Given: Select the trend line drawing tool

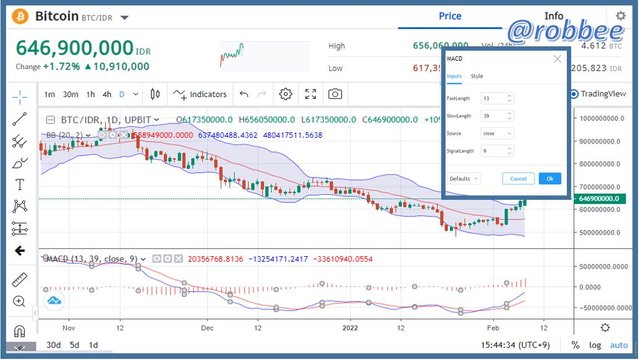Looking at the screenshot, I should [x=19, y=119].
